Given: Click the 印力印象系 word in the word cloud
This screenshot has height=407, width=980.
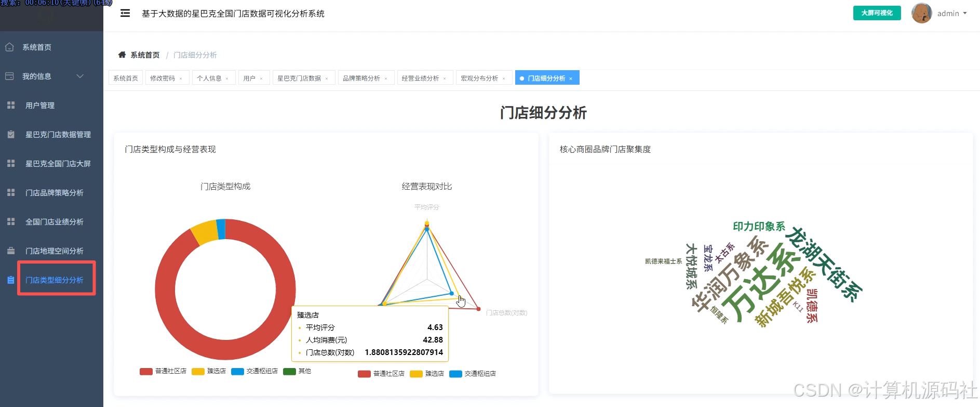Looking at the screenshot, I should pyautogui.click(x=759, y=227).
